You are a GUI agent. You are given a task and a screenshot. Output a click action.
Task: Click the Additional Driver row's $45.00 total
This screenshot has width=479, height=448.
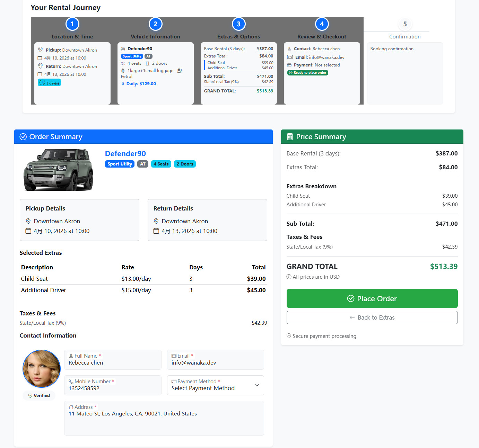point(256,290)
